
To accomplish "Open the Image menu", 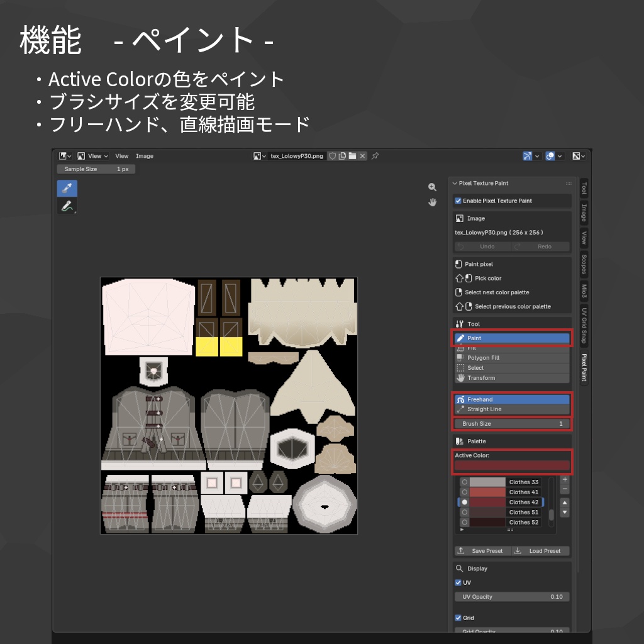I will coord(145,156).
